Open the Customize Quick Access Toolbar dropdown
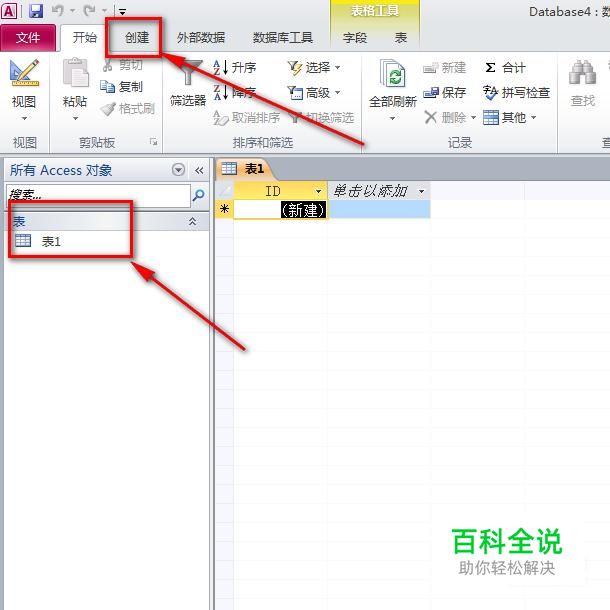Screen dimensions: 610x610 click(x=122, y=12)
